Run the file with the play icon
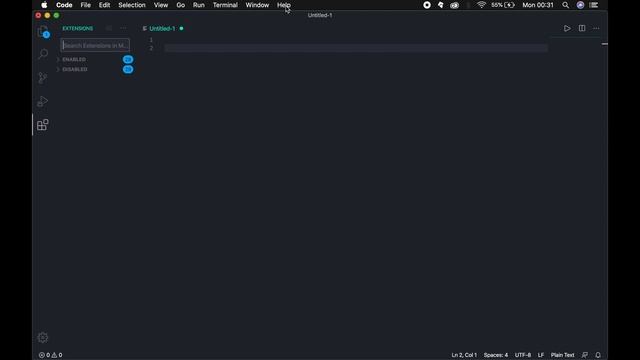The image size is (640, 360). point(567,29)
